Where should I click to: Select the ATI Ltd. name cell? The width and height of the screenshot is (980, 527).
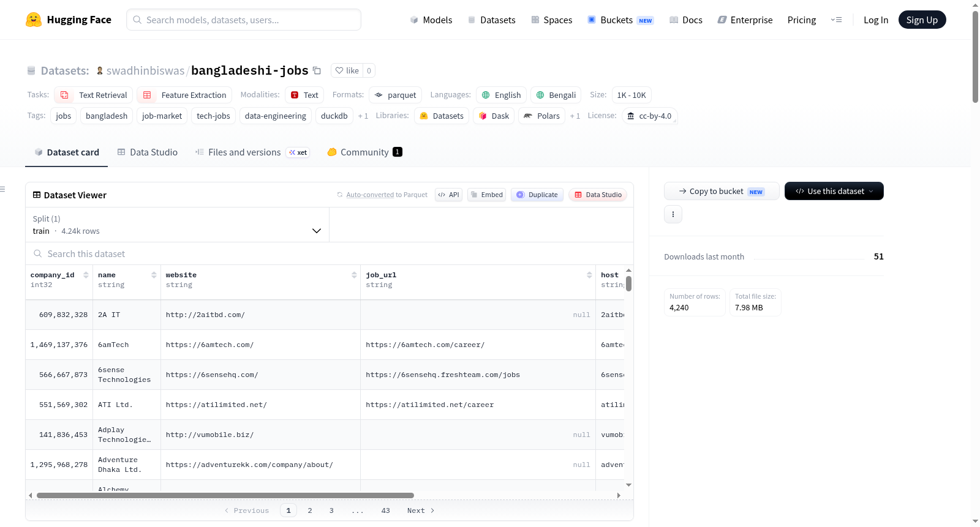(x=127, y=405)
